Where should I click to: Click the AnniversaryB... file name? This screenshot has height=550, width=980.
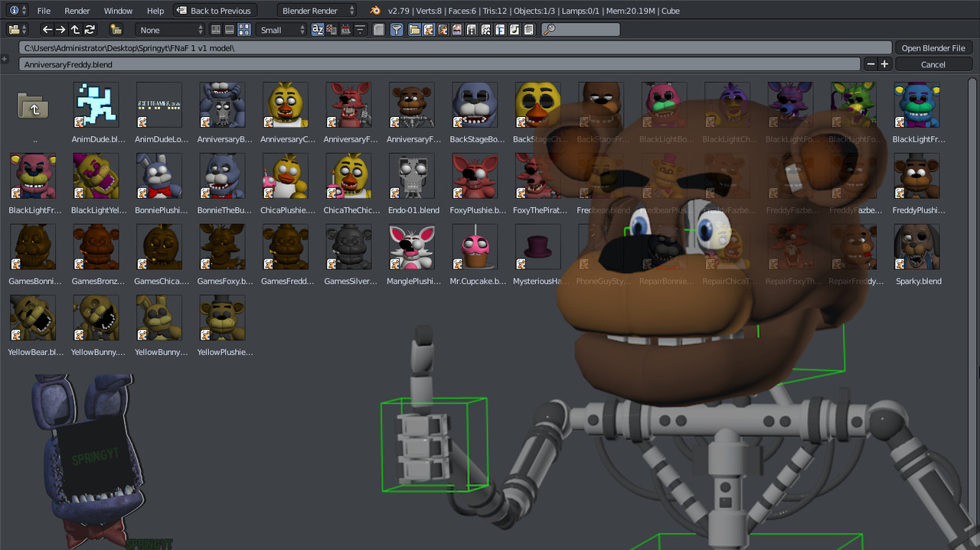224,139
